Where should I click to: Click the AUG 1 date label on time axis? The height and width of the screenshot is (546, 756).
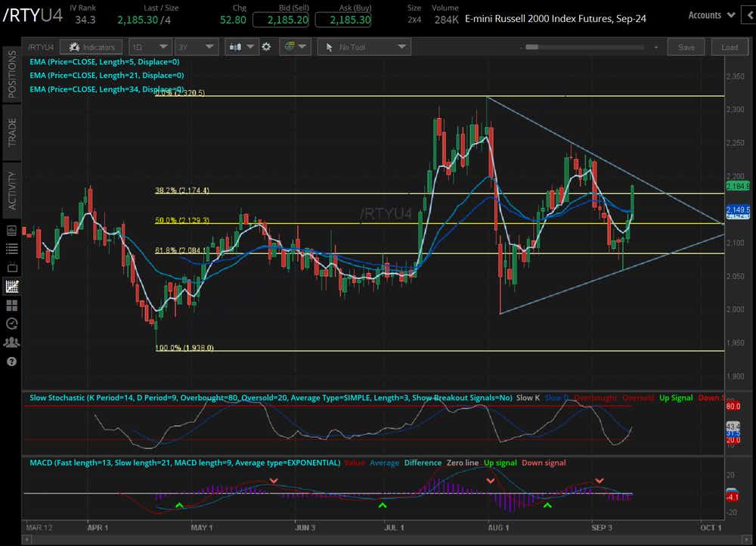(x=498, y=528)
